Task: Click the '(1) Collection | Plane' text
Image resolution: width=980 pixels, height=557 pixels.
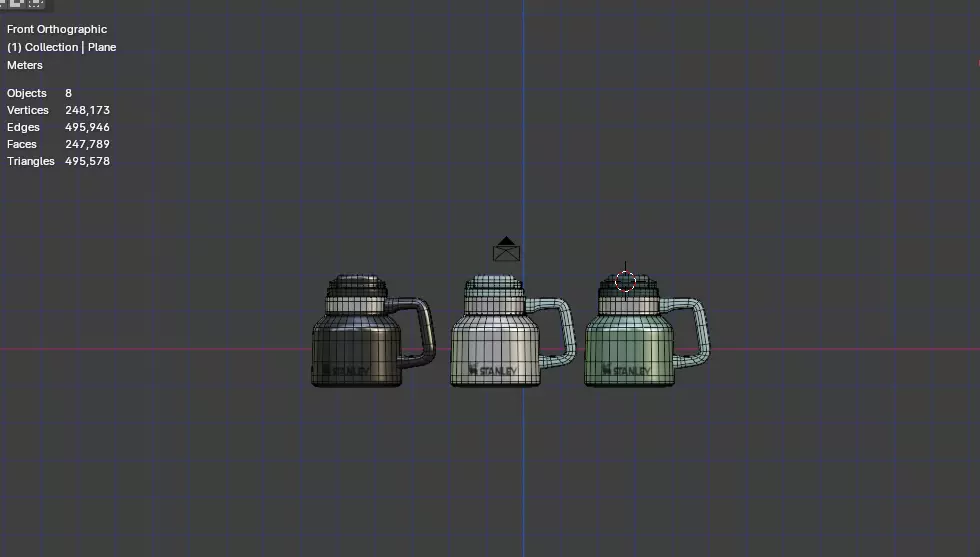Action: pos(61,48)
